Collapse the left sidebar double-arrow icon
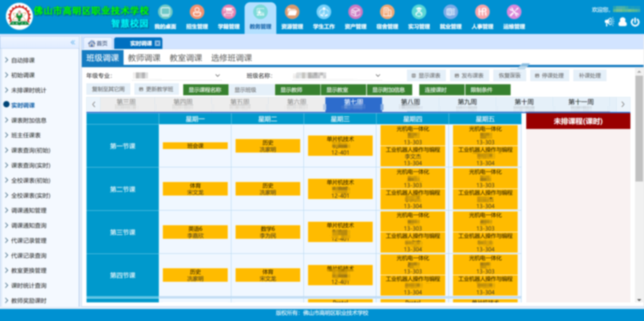 click(73, 42)
